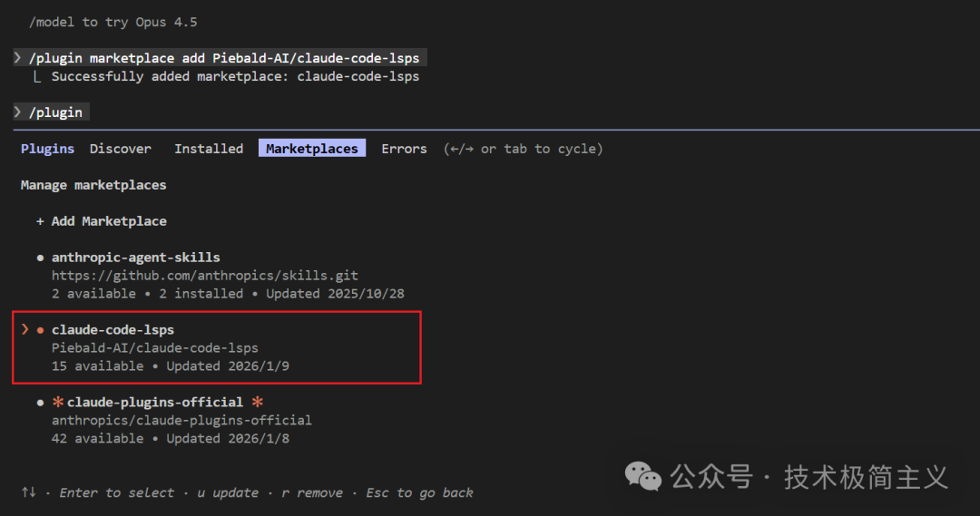Click the anthropics/claude-plugins-official source text
980x516 pixels.
tap(181, 421)
